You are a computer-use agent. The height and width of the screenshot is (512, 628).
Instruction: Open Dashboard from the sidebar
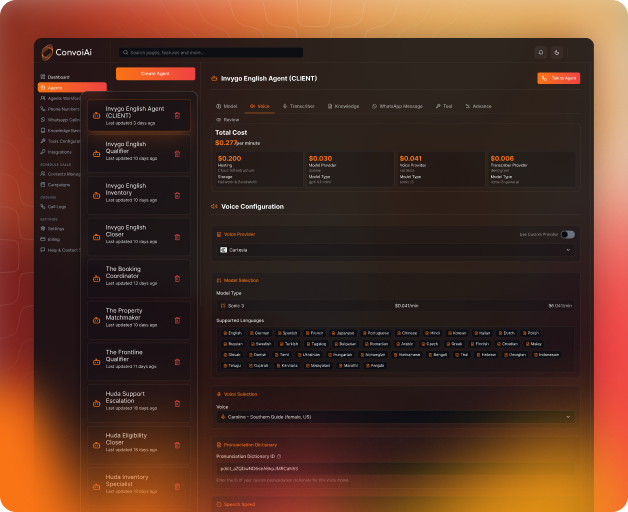[55, 77]
